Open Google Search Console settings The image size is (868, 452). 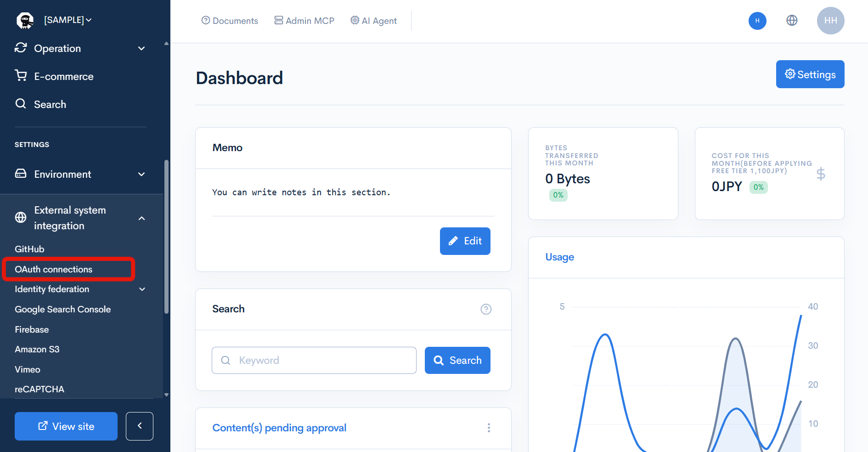pyautogui.click(x=62, y=309)
